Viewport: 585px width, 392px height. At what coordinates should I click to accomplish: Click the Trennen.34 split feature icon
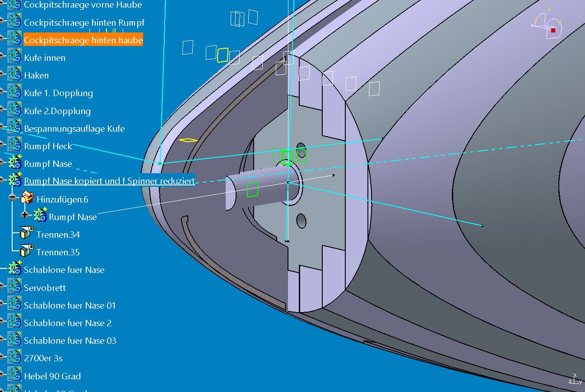click(x=27, y=234)
